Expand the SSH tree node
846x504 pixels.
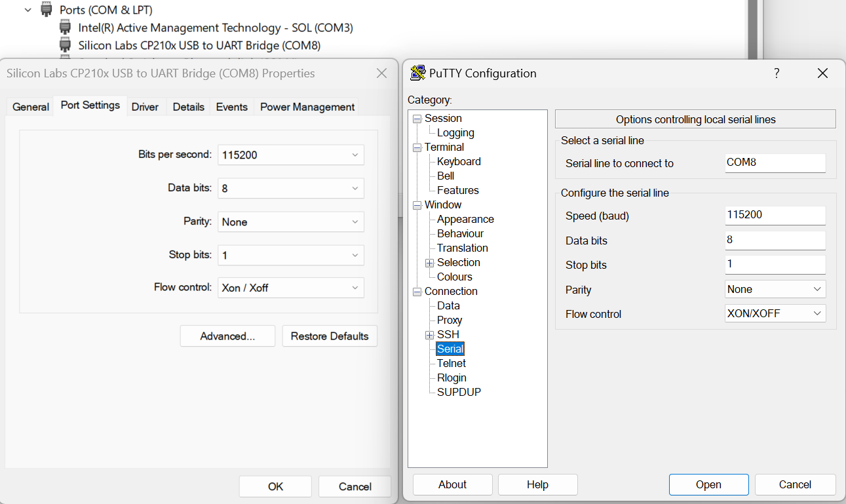click(430, 335)
